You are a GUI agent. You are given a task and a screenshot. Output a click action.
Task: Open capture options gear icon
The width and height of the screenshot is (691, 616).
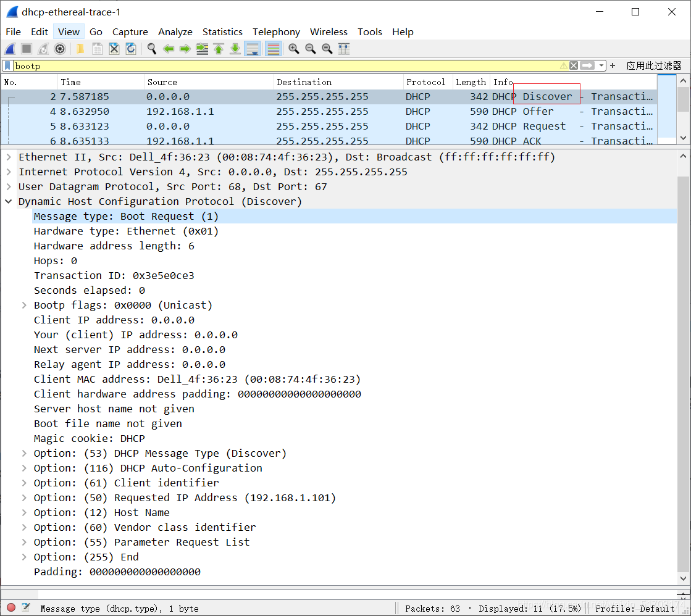[60, 49]
